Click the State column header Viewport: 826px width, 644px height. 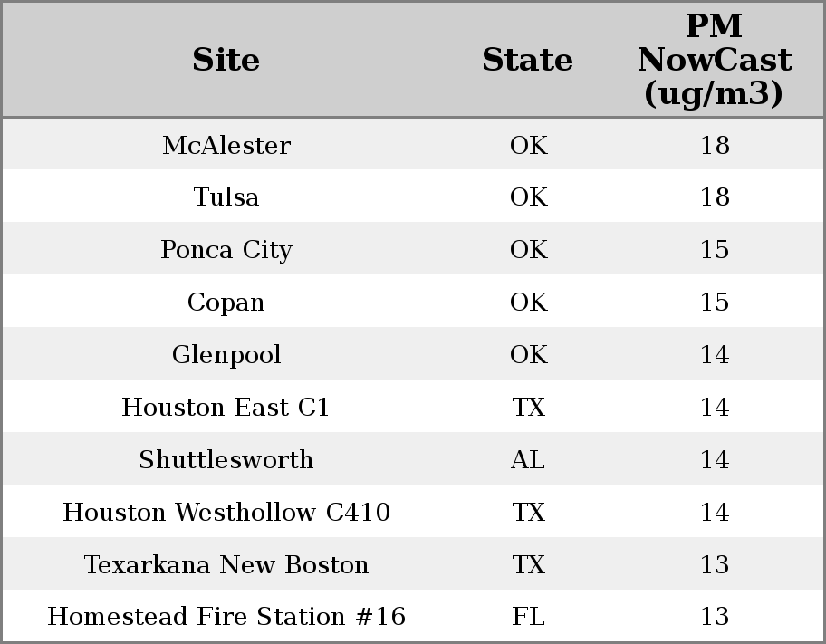tap(527, 60)
